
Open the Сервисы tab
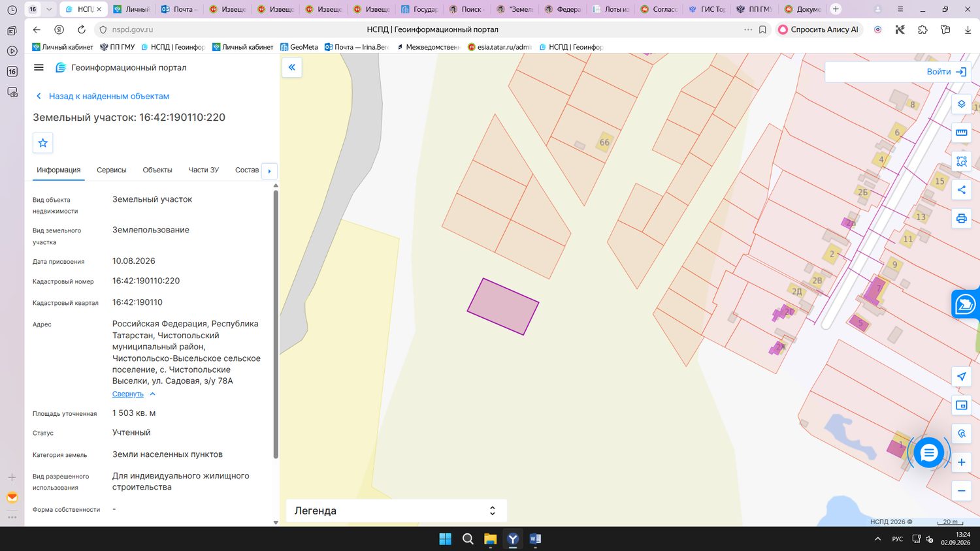(112, 170)
